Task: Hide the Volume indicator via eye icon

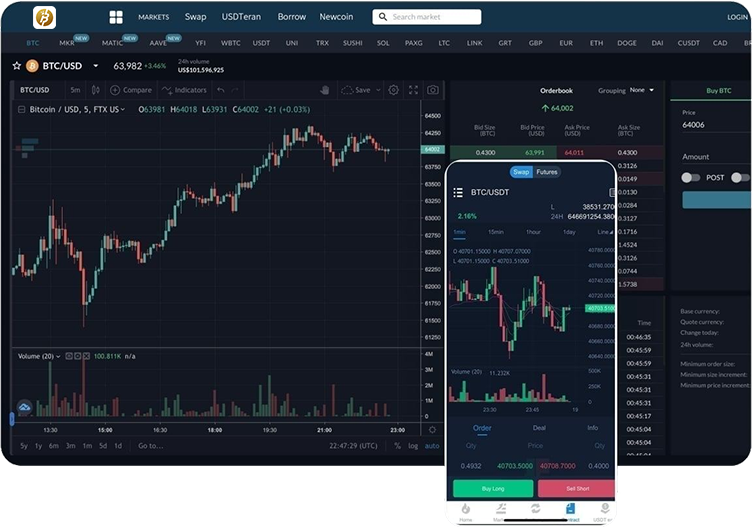Action: [x=69, y=356]
